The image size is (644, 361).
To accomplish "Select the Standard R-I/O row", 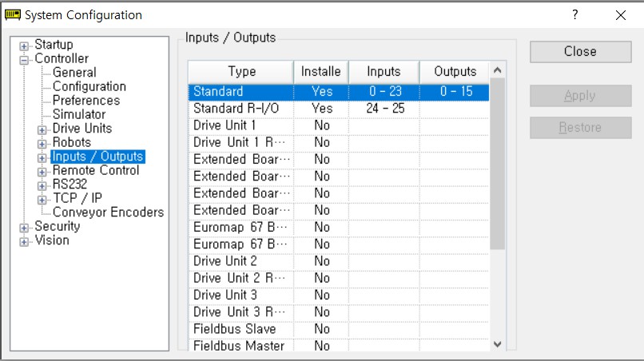I will coord(339,109).
